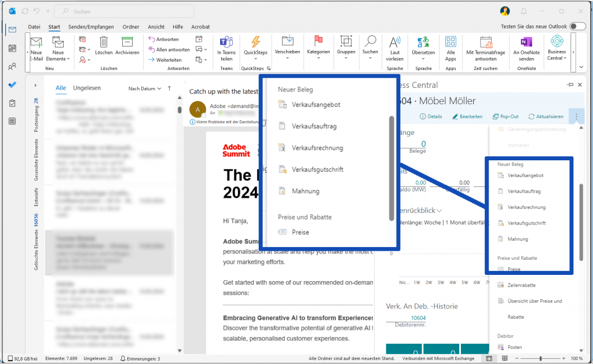Switch to Reading view in the status bar
The width and height of the screenshot is (593, 364).
504,358
